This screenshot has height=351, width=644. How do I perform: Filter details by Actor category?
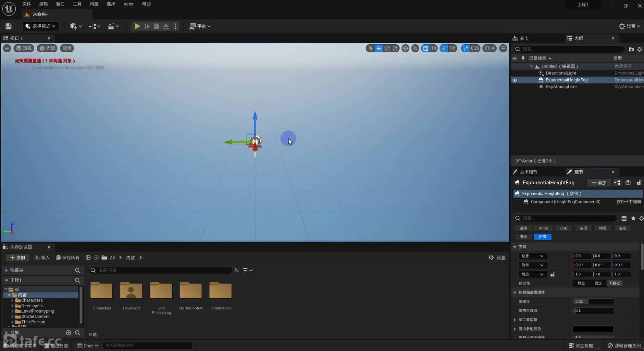pos(543,228)
